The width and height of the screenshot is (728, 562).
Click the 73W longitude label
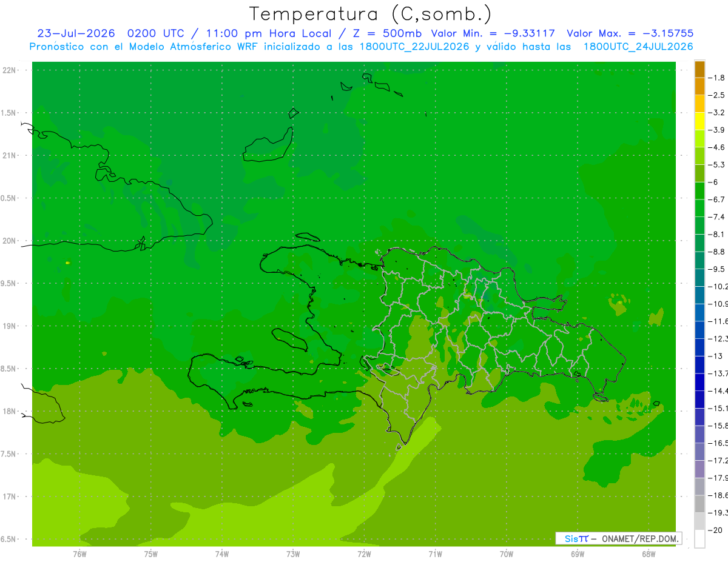(x=293, y=554)
